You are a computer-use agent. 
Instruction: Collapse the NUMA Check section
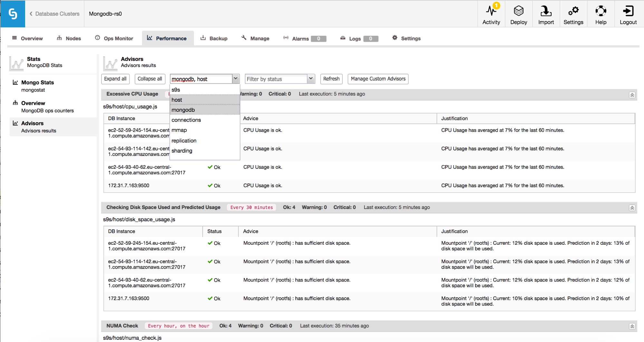click(x=632, y=326)
